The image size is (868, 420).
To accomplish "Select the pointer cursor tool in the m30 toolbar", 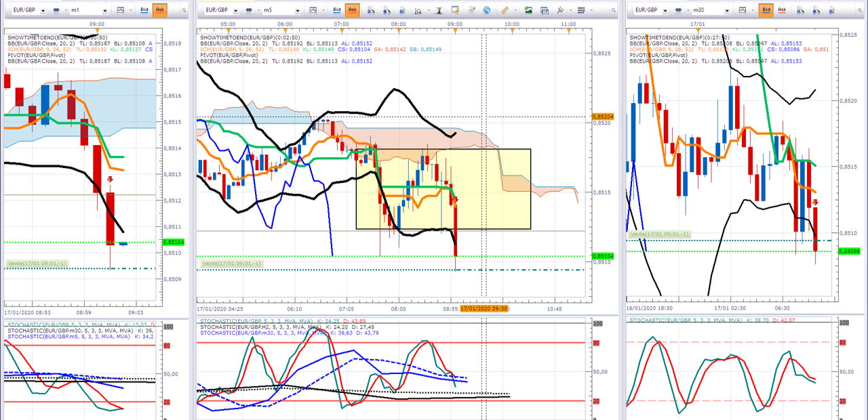I will pyautogui.click(x=833, y=11).
